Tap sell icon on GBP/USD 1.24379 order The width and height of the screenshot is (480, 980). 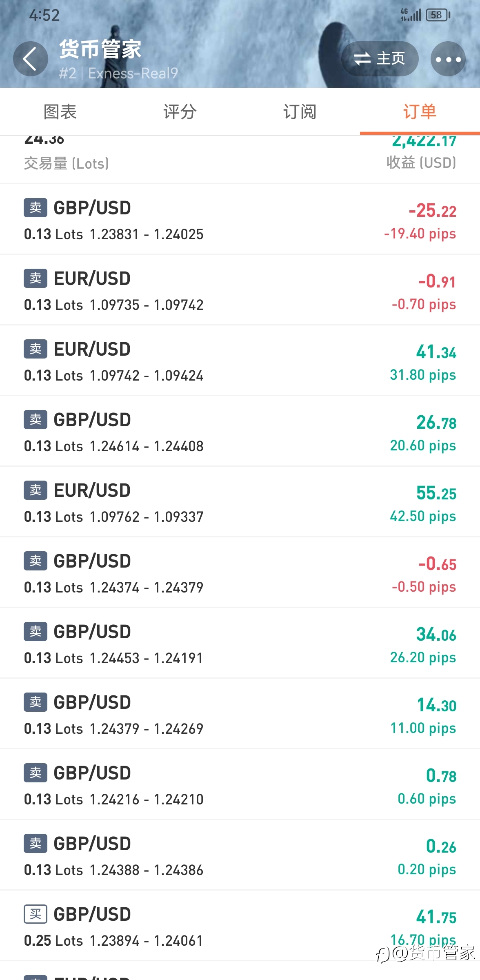(x=36, y=702)
